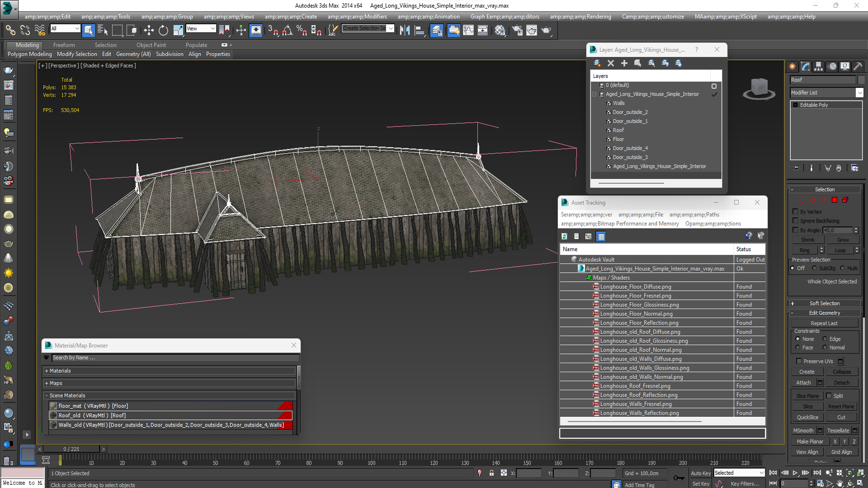Enable the Preserve UVs checkbox

click(799, 361)
